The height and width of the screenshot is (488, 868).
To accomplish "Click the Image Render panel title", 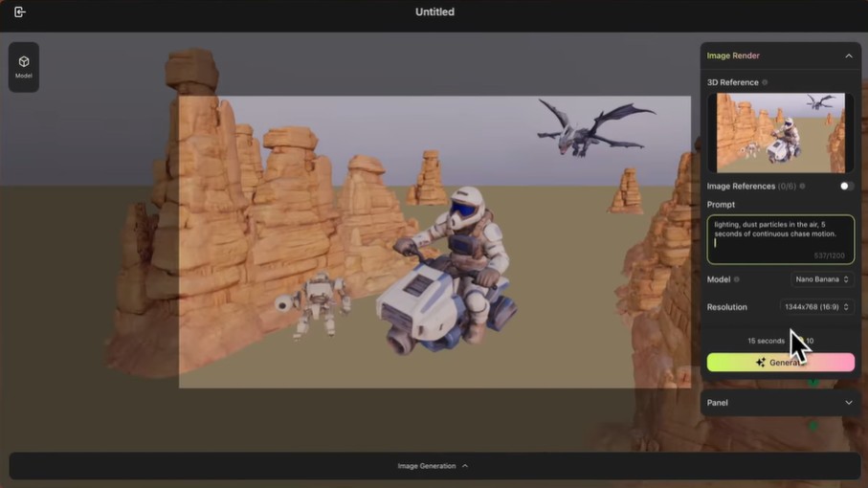I will pyautogui.click(x=732, y=56).
